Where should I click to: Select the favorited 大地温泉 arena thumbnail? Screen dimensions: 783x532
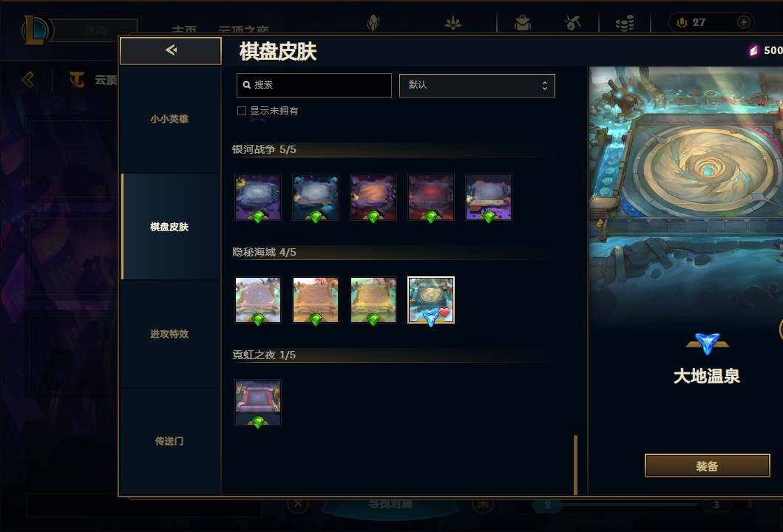[431, 301]
